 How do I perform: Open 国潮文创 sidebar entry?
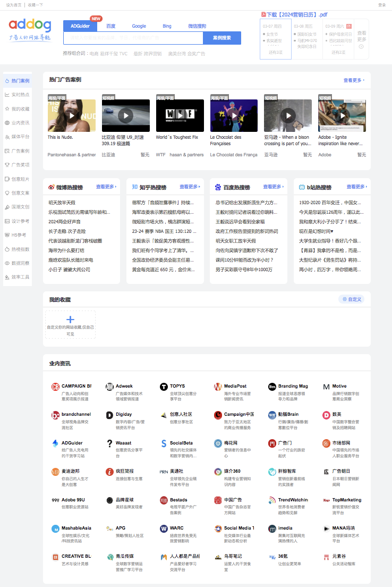[17, 207]
